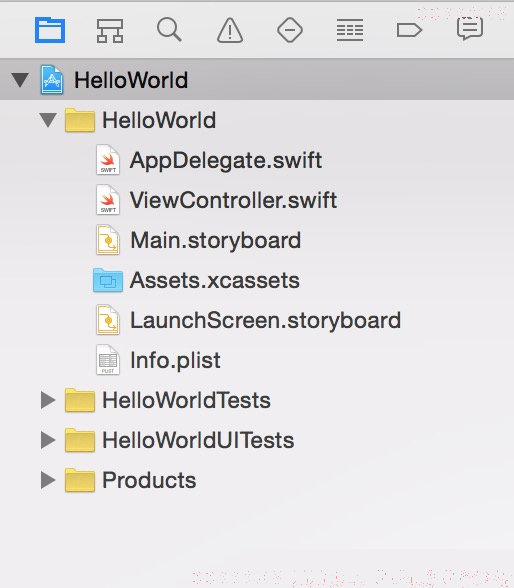Image resolution: width=514 pixels, height=588 pixels.
Task: Open the Breakpoint navigator tag icon
Action: pos(409,30)
